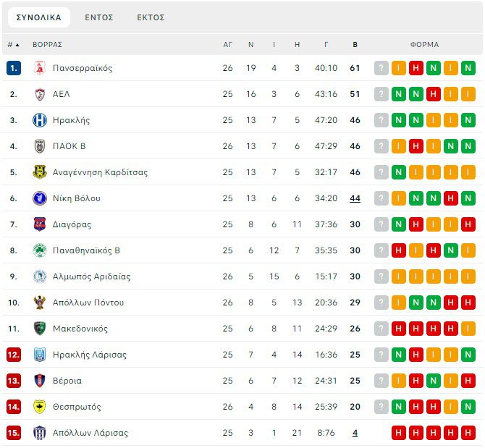Sort standings by Γ goals column header

326,44
